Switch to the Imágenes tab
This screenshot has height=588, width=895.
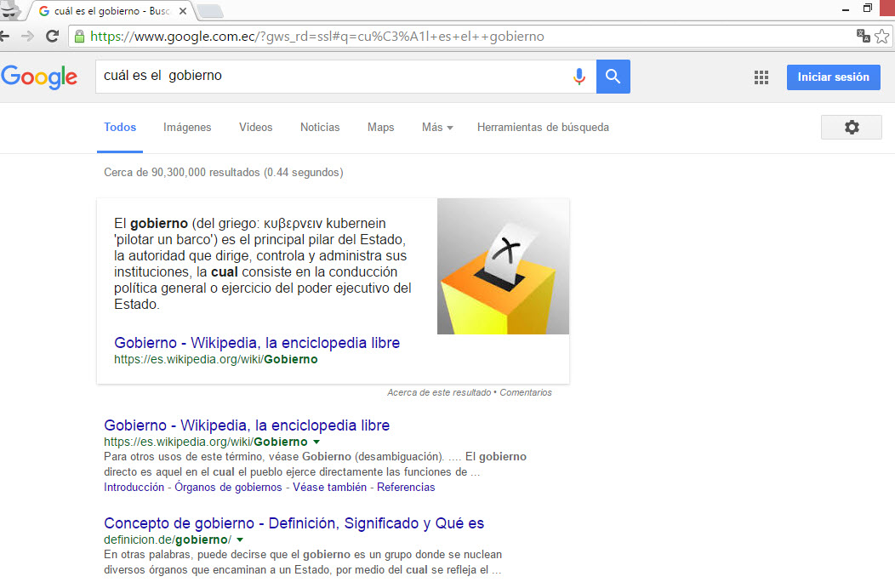coord(187,128)
